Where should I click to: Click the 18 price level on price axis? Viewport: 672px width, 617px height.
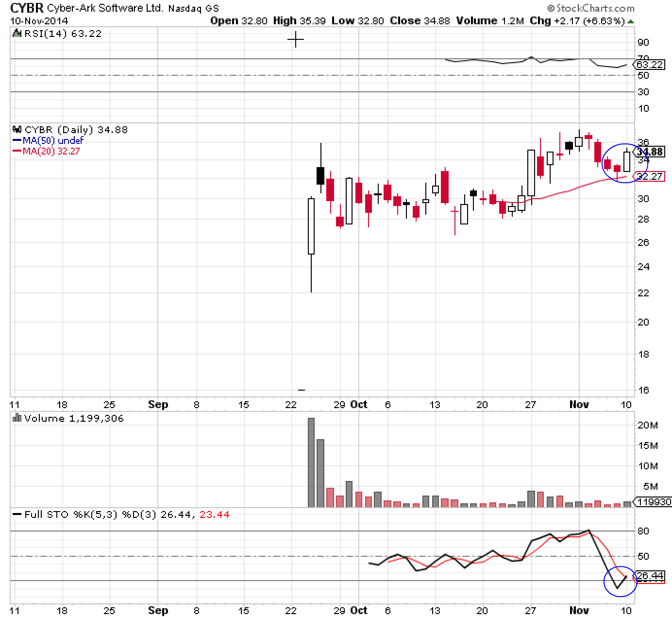click(643, 354)
